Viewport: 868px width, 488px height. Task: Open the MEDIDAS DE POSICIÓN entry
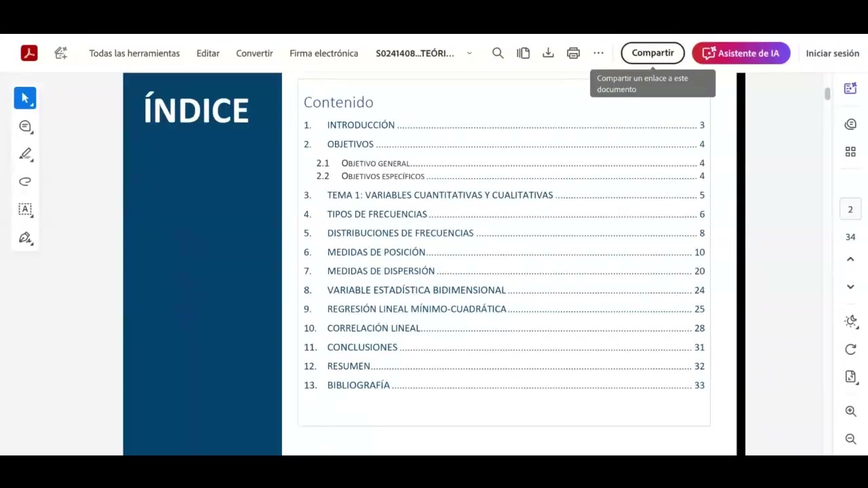[x=504, y=252]
